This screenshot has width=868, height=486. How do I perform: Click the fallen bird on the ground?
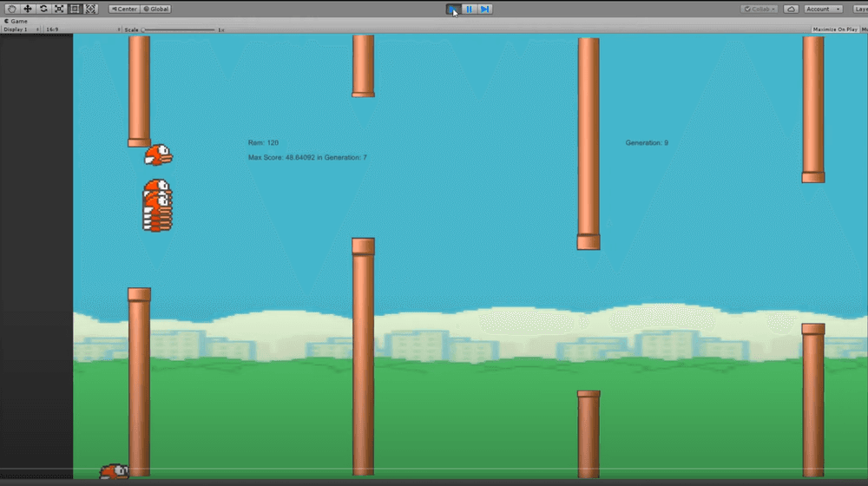tap(114, 471)
